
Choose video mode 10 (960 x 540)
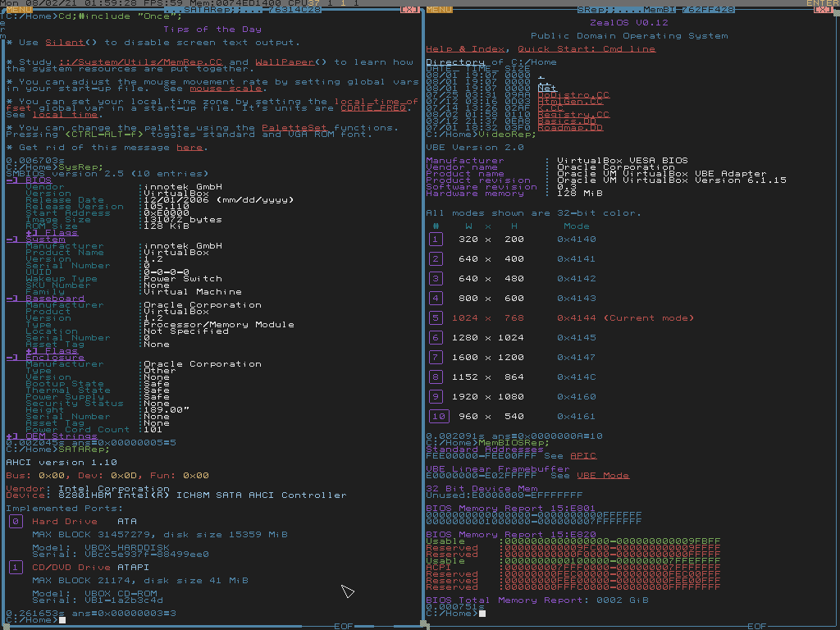[x=440, y=416]
